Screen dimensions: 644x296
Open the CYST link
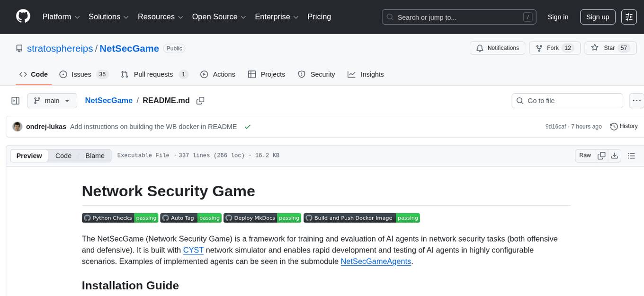[193, 250]
